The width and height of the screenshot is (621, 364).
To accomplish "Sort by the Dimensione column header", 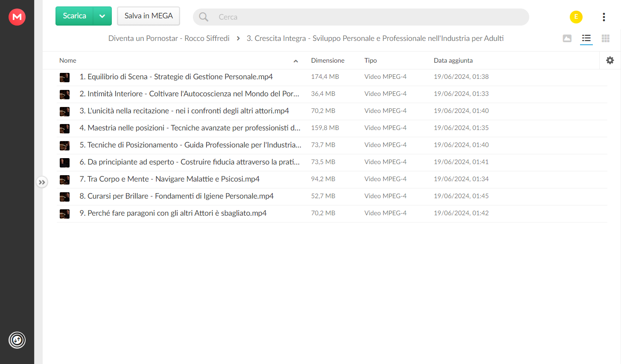I will [327, 61].
